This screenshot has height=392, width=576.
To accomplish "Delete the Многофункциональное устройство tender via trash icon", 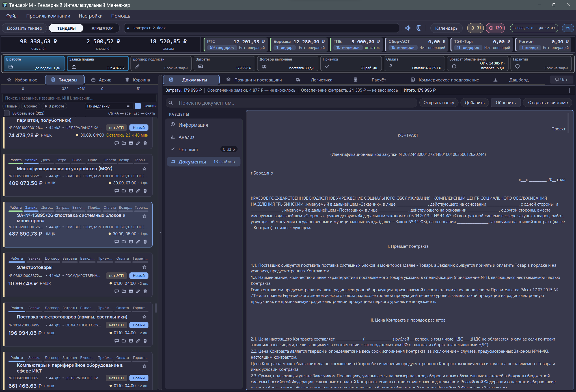I will pyautogui.click(x=145, y=191).
